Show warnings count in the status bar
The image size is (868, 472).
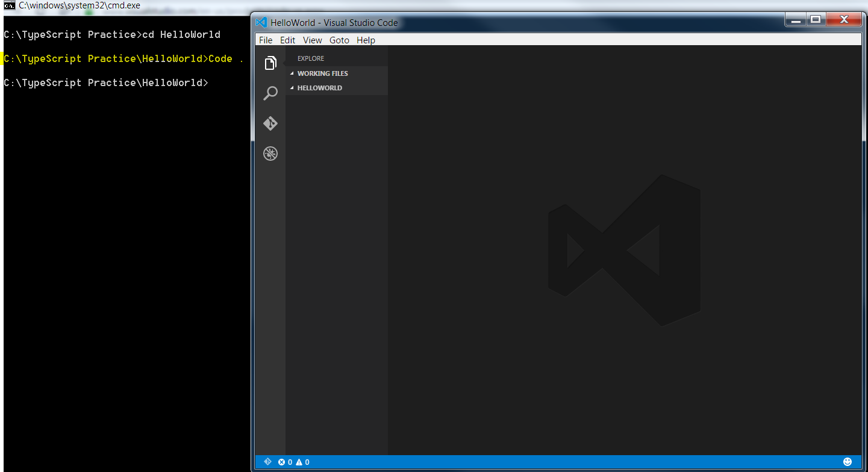302,462
